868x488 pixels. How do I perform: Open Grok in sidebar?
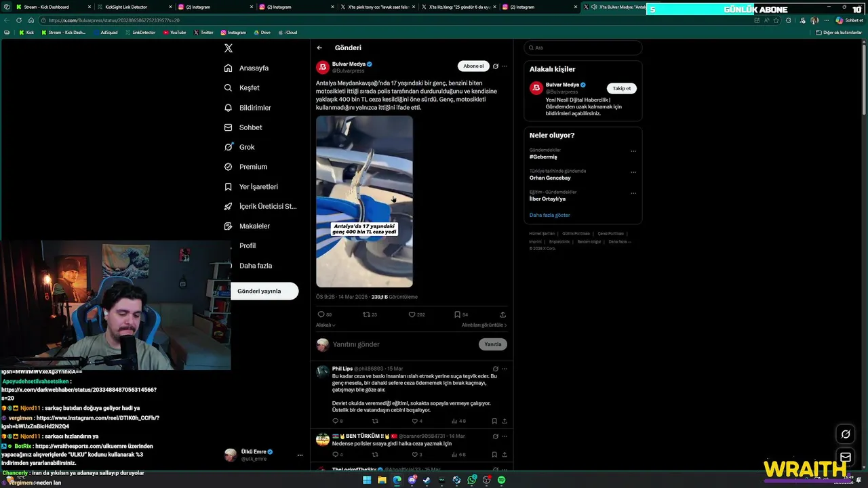(239, 147)
